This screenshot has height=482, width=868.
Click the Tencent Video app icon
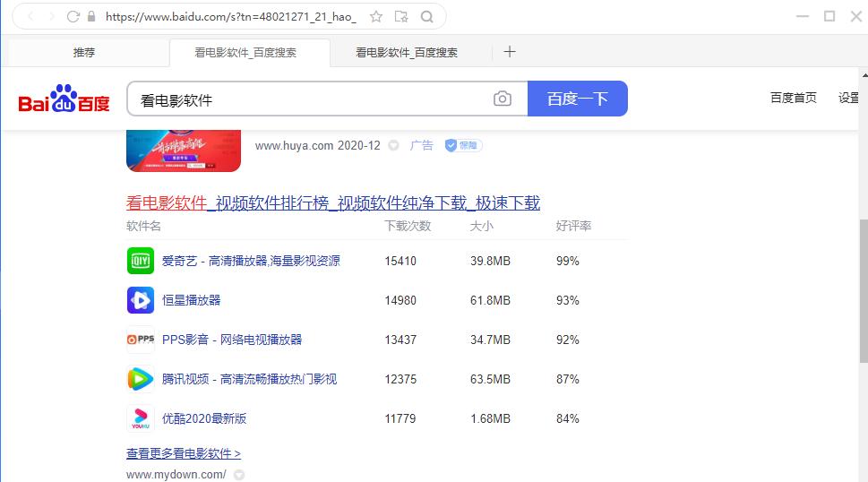pyautogui.click(x=141, y=379)
